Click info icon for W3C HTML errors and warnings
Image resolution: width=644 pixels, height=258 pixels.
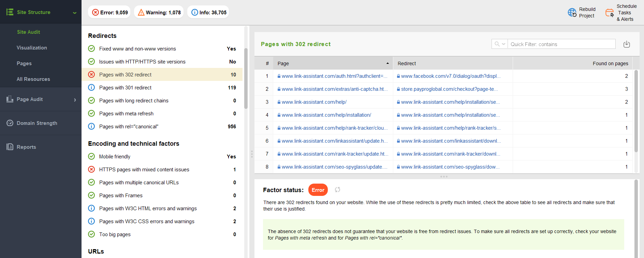tap(91, 208)
